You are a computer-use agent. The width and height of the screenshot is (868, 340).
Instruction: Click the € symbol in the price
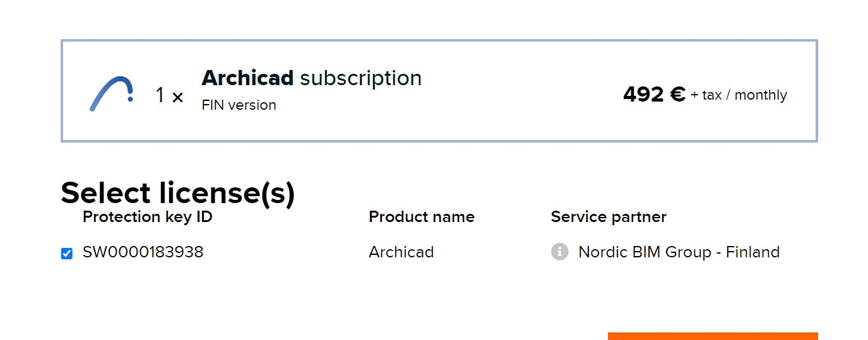[677, 95]
